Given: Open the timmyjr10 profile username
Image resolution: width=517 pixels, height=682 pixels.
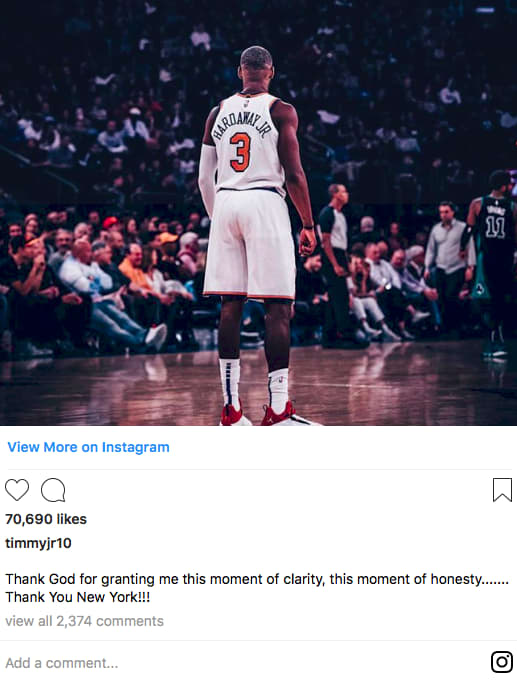Looking at the screenshot, I should click(38, 543).
